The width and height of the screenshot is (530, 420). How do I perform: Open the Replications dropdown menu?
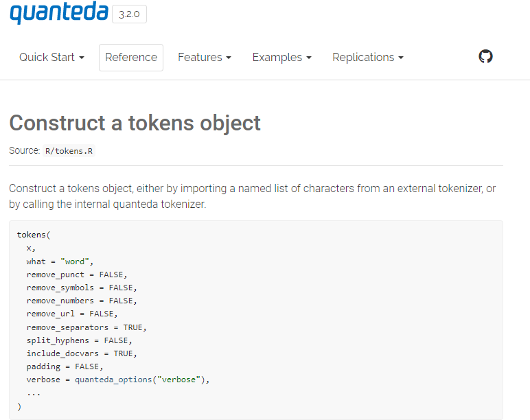[x=367, y=58]
